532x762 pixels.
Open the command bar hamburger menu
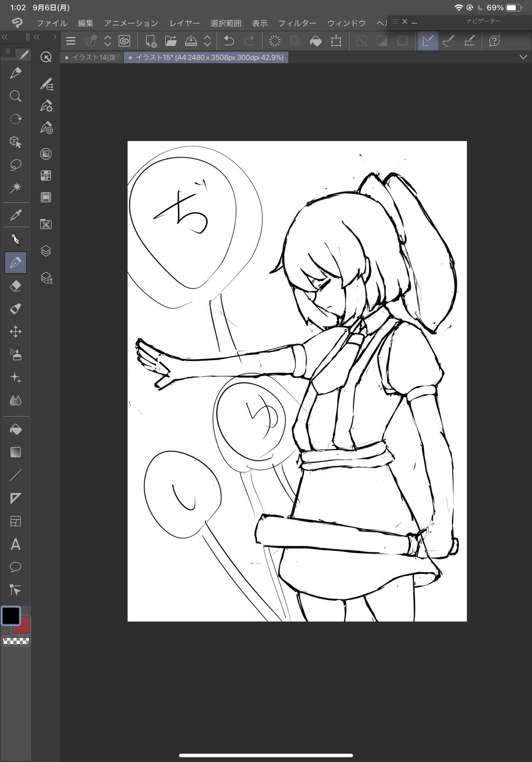pos(71,41)
